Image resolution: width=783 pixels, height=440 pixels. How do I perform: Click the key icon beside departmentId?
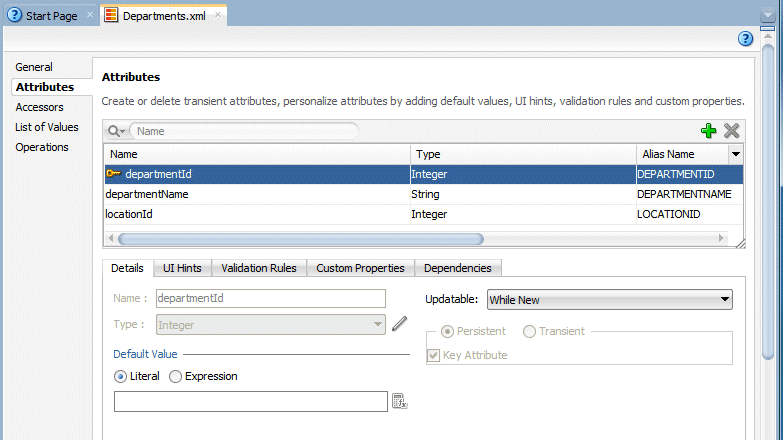tap(114, 174)
